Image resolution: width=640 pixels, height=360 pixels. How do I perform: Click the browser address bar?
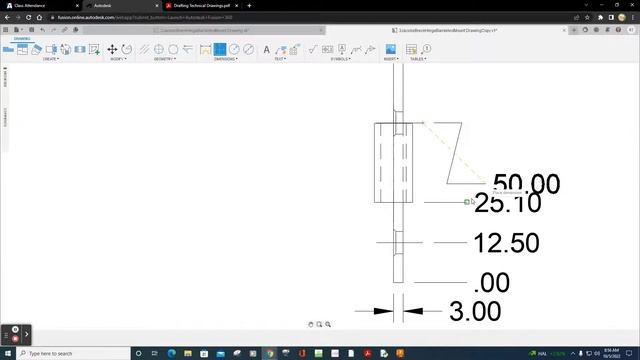tap(310, 18)
